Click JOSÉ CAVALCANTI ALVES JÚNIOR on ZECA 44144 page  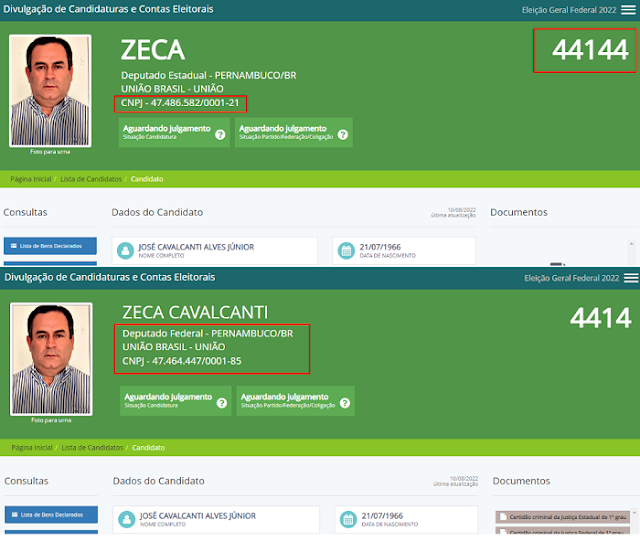pos(196,247)
